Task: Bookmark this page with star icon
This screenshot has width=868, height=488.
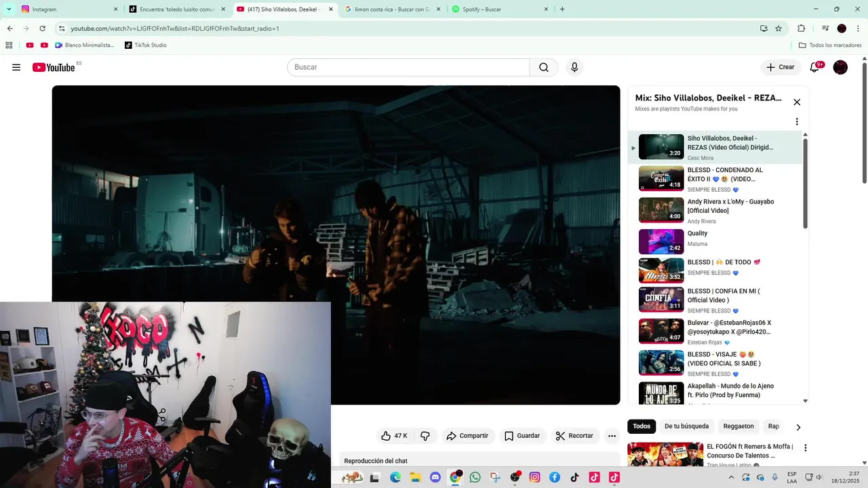Action: click(x=778, y=28)
